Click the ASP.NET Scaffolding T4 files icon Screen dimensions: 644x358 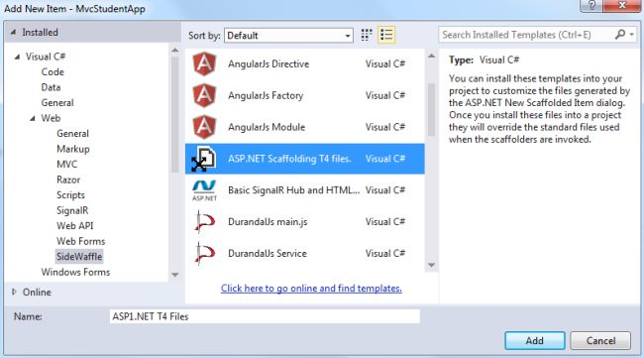click(204, 159)
